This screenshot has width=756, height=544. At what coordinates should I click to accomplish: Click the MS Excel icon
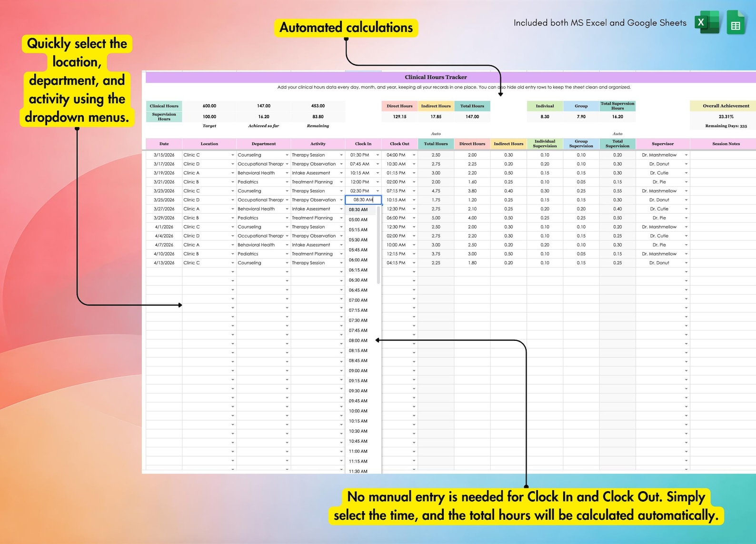tap(707, 22)
